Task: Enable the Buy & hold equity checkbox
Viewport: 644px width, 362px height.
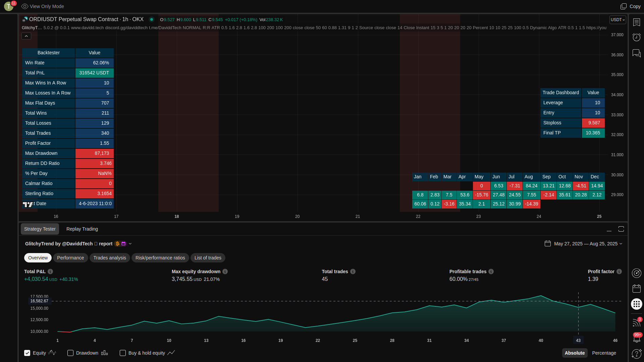Action: [x=123, y=353]
